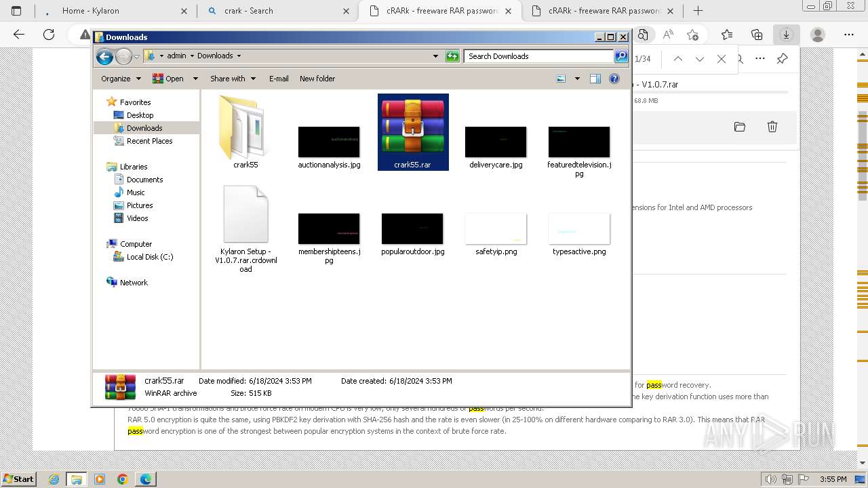Open the Music library
The height and width of the screenshot is (488, 868).
pyautogui.click(x=136, y=192)
